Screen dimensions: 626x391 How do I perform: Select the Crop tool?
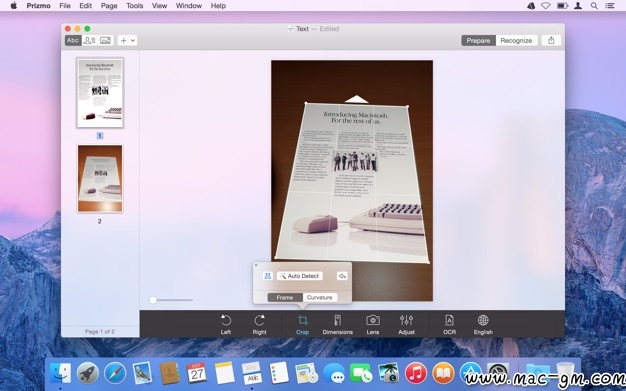(x=302, y=324)
